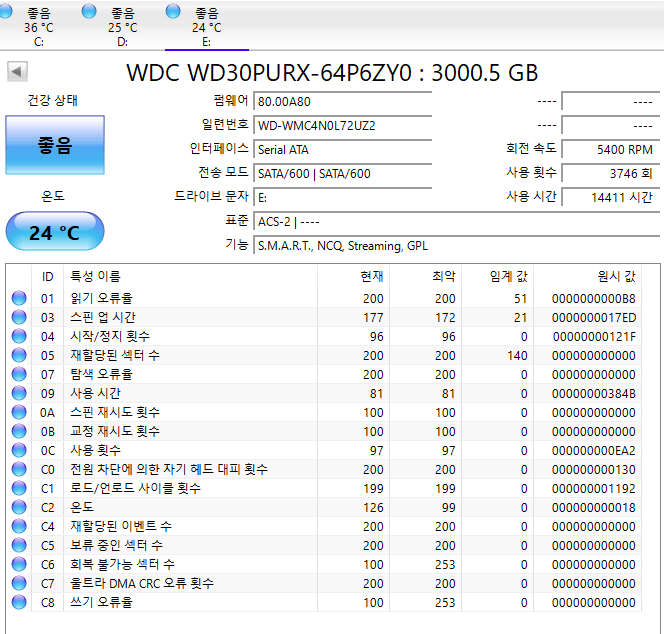Click the firmware field 80.00A80
The image size is (664, 634).
[x=343, y=102]
